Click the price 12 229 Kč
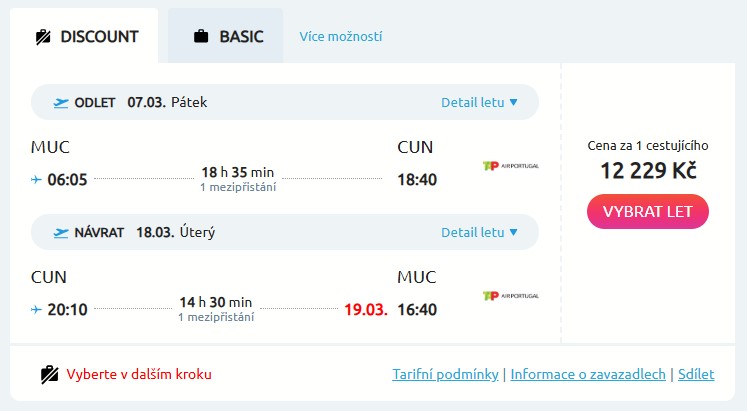Viewport: 747px width, 411px height. [648, 170]
